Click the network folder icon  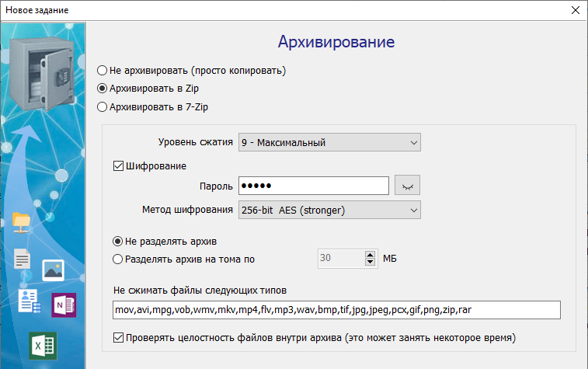22,221
